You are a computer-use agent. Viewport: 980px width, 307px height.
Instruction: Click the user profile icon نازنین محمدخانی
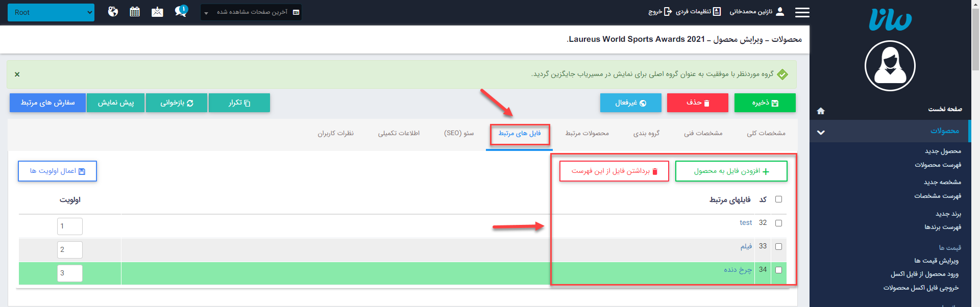pyautogui.click(x=780, y=11)
